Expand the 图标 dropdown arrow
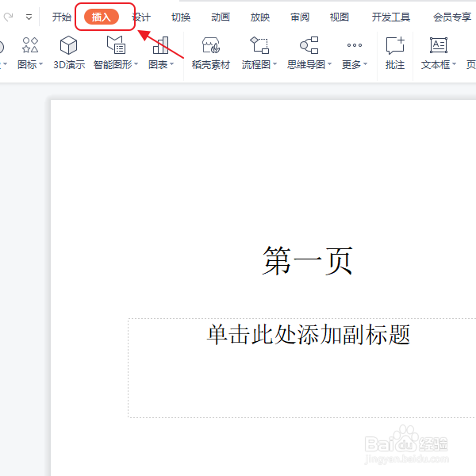Screen dimensions: 476x476 point(40,64)
